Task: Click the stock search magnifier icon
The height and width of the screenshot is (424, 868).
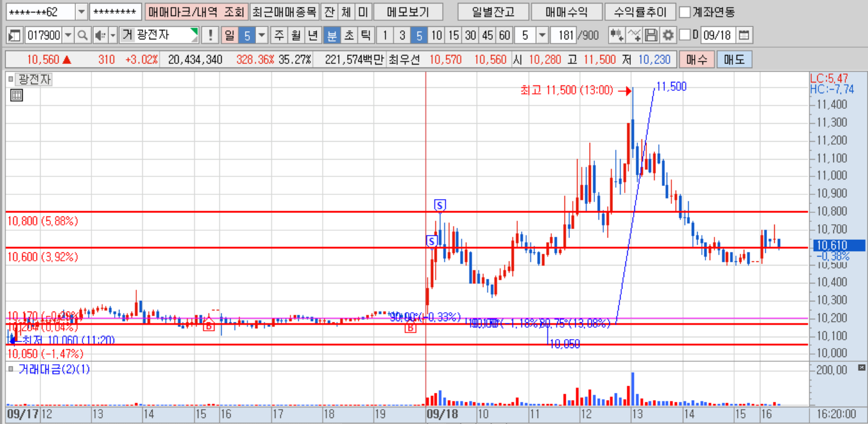Action: (x=82, y=35)
